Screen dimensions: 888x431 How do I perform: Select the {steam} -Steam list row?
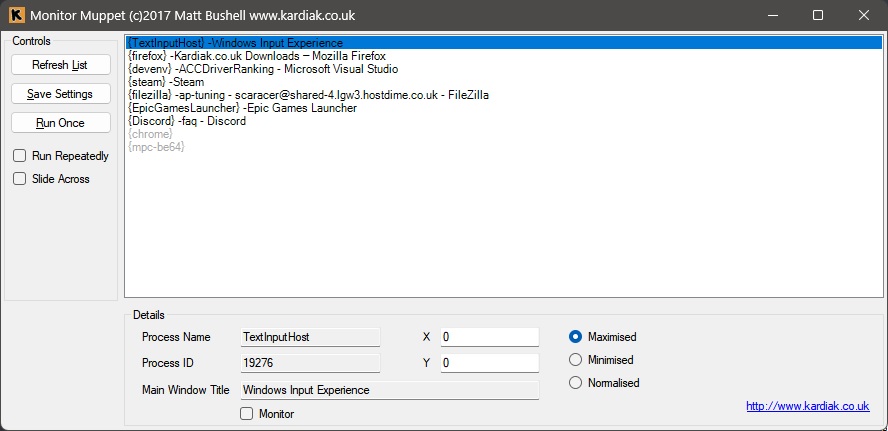tap(504, 82)
